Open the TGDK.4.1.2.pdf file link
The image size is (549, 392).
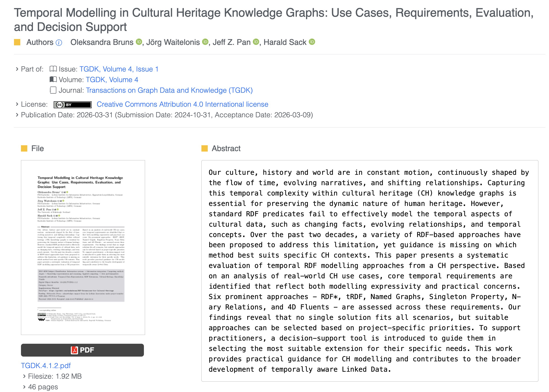pos(46,365)
